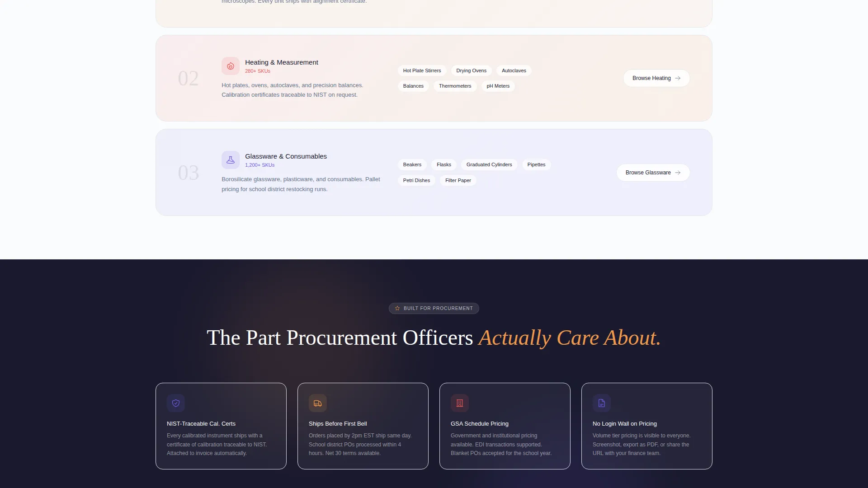Click the building icon on GSA Schedule Pricing

(x=460, y=403)
